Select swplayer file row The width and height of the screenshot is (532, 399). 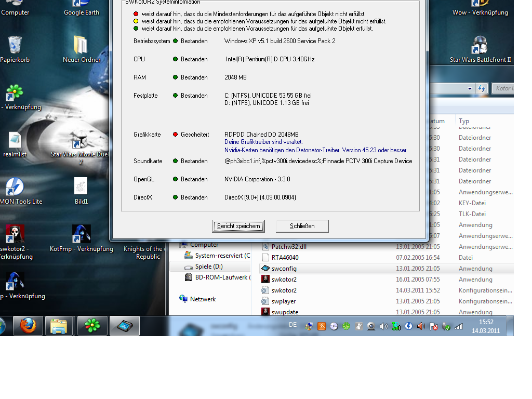(387, 301)
